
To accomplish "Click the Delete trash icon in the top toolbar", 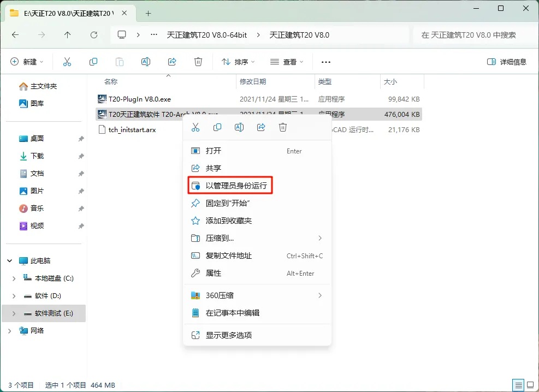I will [198, 62].
